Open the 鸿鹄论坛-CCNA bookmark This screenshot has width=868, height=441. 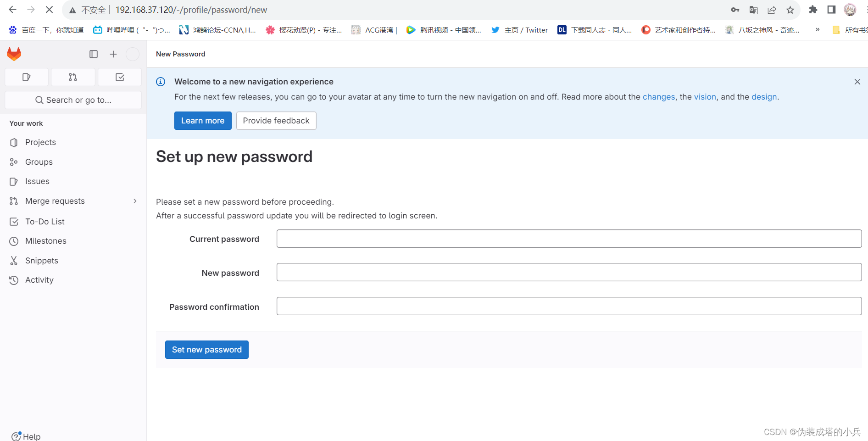pyautogui.click(x=218, y=30)
